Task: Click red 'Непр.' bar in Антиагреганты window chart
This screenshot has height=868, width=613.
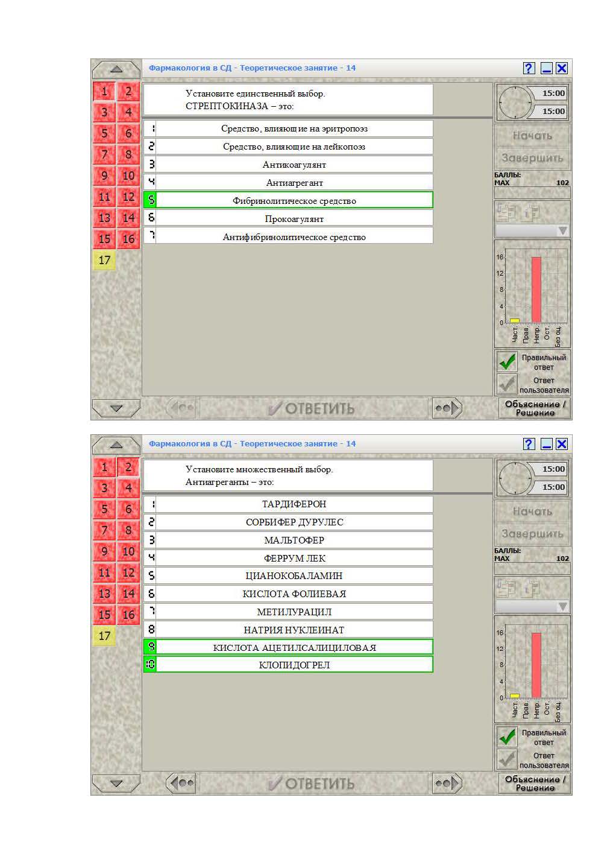Action: 536,665
